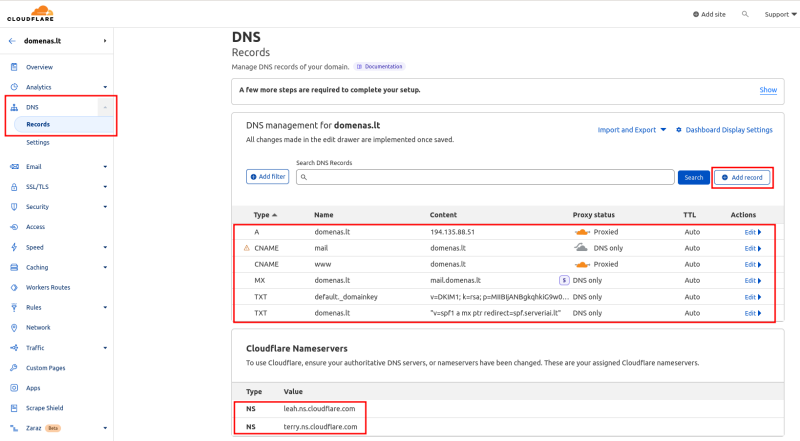The height and width of the screenshot is (441, 800).
Task: Select the leah.ns.cloudflare.com nameserver value
Action: 319,409
